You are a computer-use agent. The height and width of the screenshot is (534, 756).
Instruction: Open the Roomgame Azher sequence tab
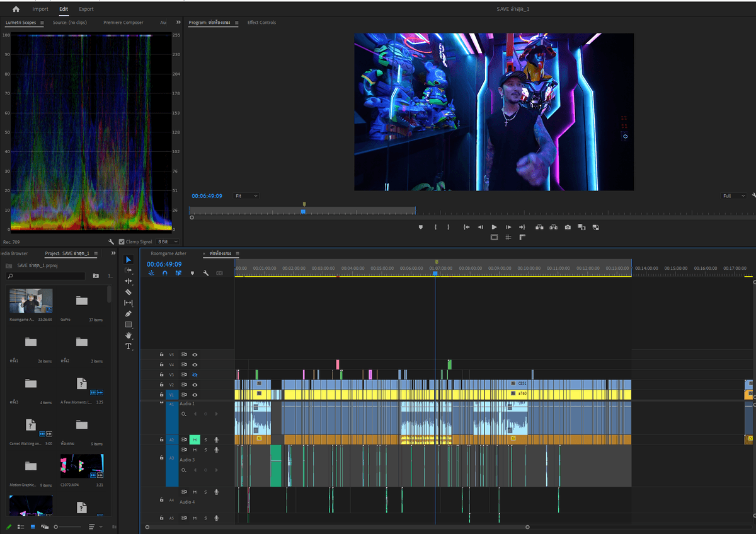[x=169, y=253]
